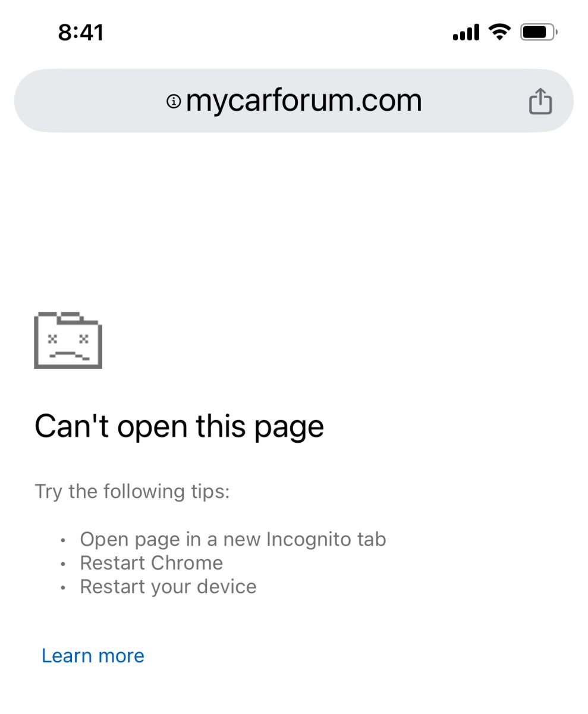Screen dimensions: 588x714
Task: Tap the battery status icon
Action: [x=538, y=32]
